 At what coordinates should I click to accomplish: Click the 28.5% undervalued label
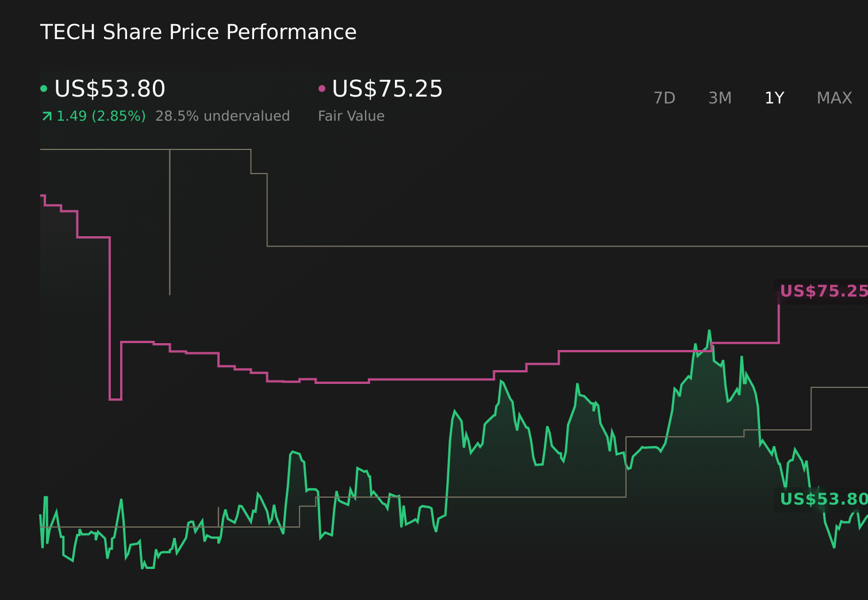point(223,116)
